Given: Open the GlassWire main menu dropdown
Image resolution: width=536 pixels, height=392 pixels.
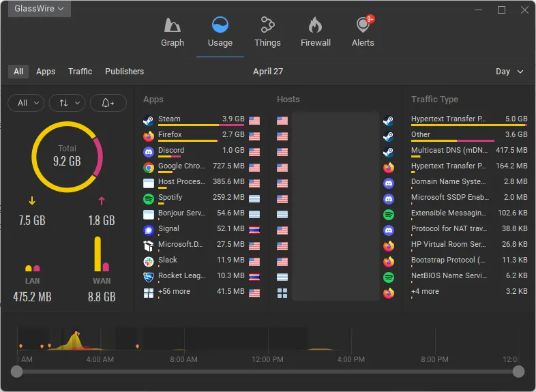Looking at the screenshot, I should coord(40,9).
